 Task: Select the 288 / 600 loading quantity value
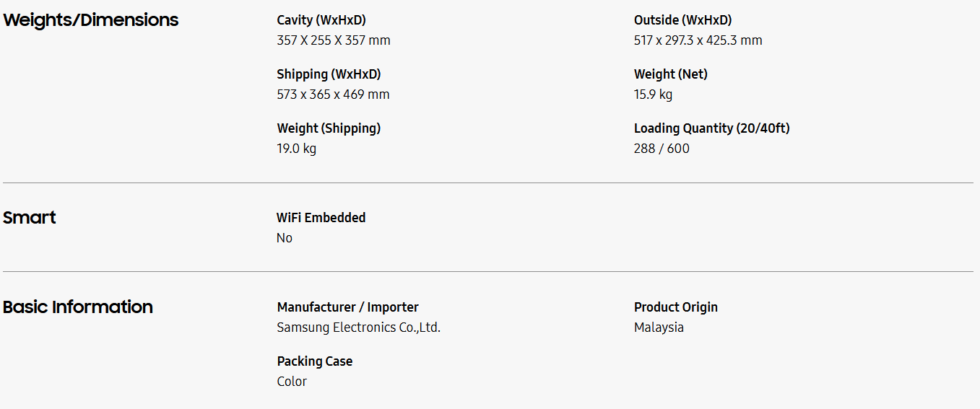[x=662, y=149]
